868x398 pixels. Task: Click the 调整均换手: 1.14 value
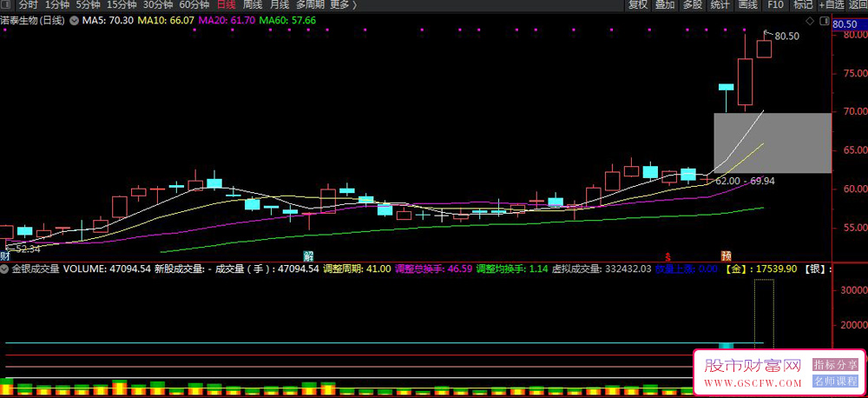[x=512, y=269]
